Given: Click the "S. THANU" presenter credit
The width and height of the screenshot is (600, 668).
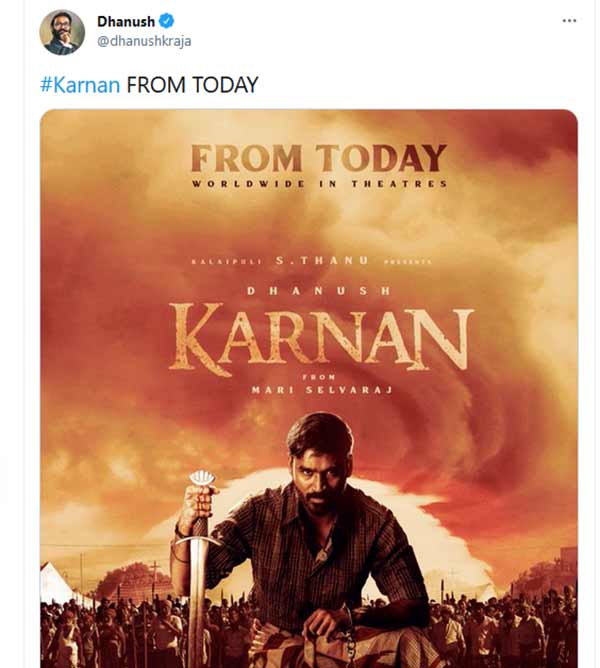Looking at the screenshot, I should coord(336,260).
